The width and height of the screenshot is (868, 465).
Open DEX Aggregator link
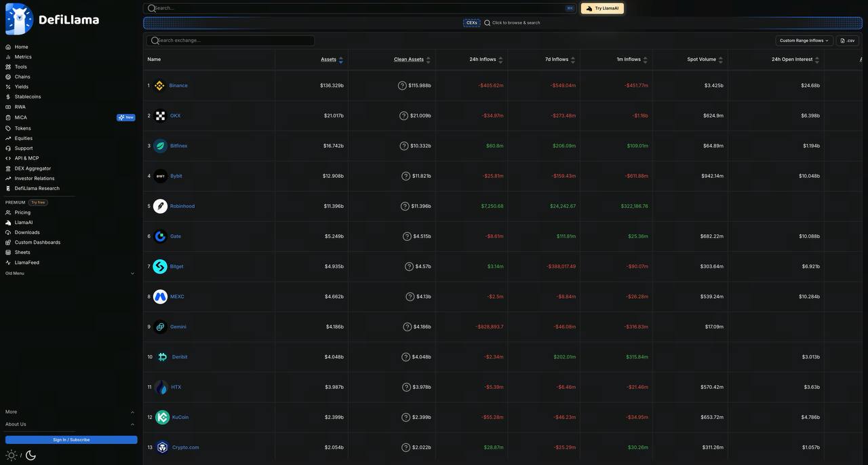(33, 168)
